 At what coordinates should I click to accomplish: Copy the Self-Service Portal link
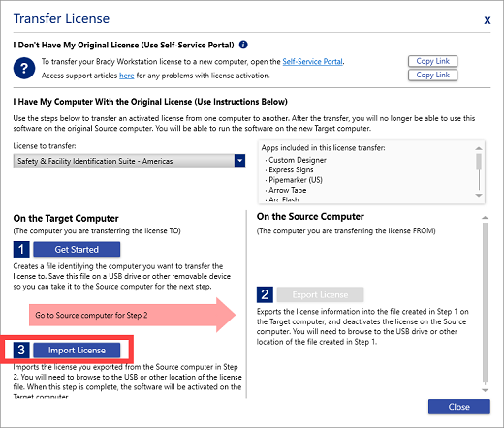tap(432, 61)
